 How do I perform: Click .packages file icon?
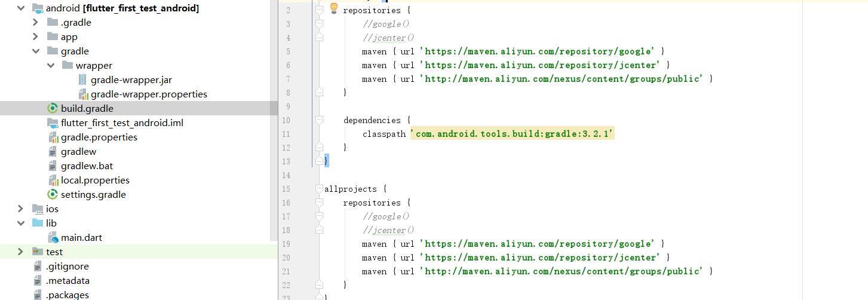tap(38, 295)
